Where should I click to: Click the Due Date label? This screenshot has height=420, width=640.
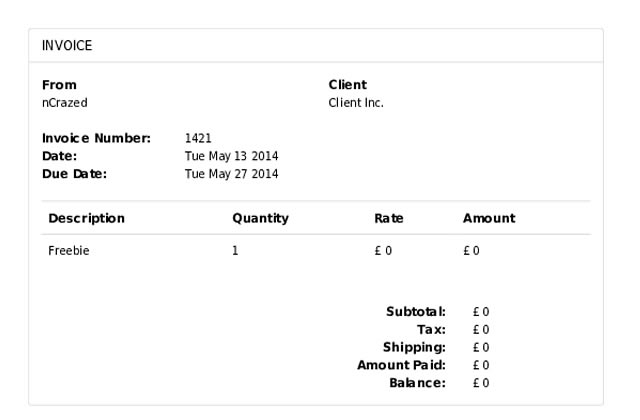pos(74,174)
